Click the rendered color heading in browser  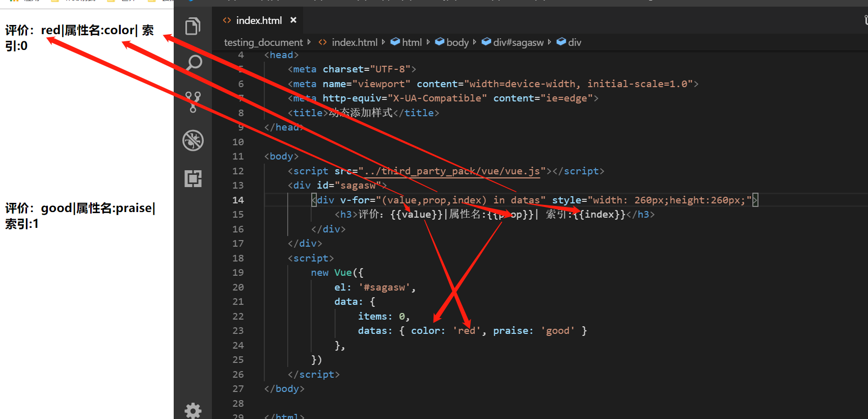[79, 38]
